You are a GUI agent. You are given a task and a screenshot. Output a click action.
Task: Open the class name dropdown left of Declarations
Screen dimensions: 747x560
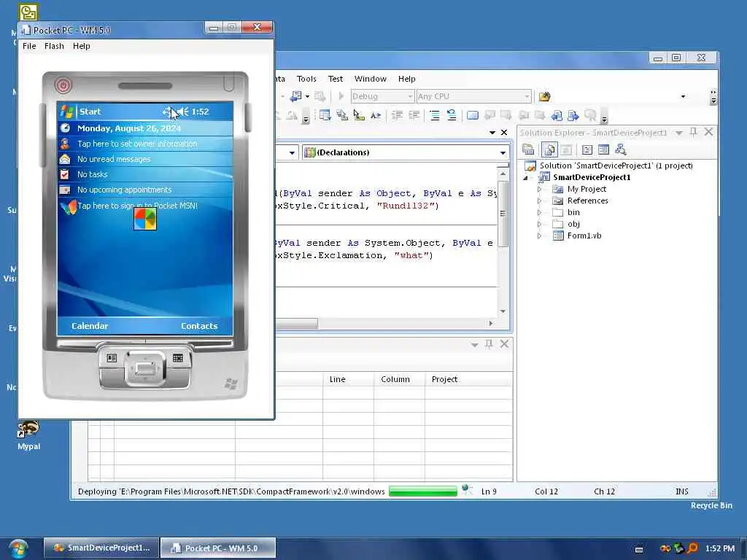click(292, 153)
